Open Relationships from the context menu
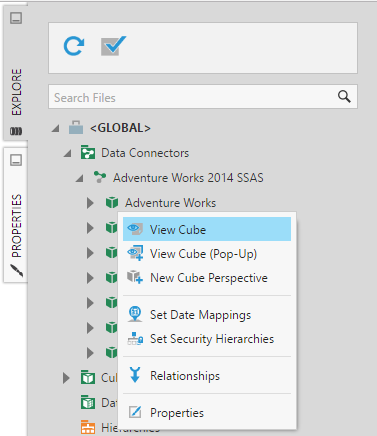The height and width of the screenshot is (436, 377). click(207, 376)
